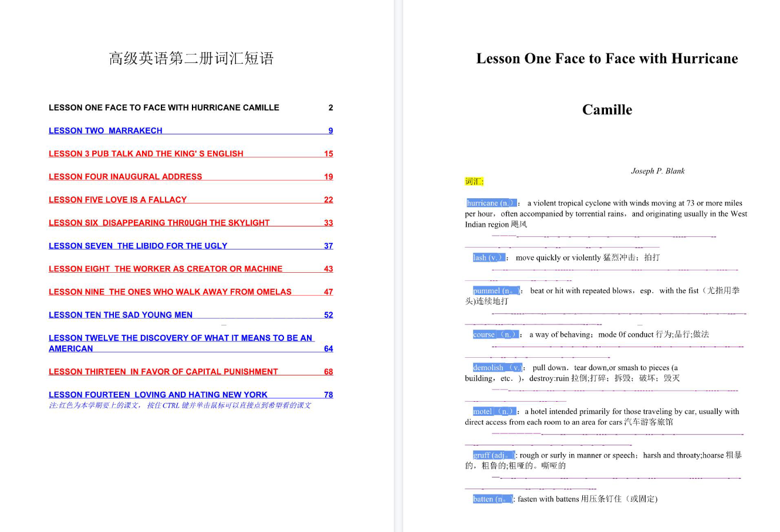Click Lesson One Face to Face contents entry
The height and width of the screenshot is (532, 780).
(164, 108)
